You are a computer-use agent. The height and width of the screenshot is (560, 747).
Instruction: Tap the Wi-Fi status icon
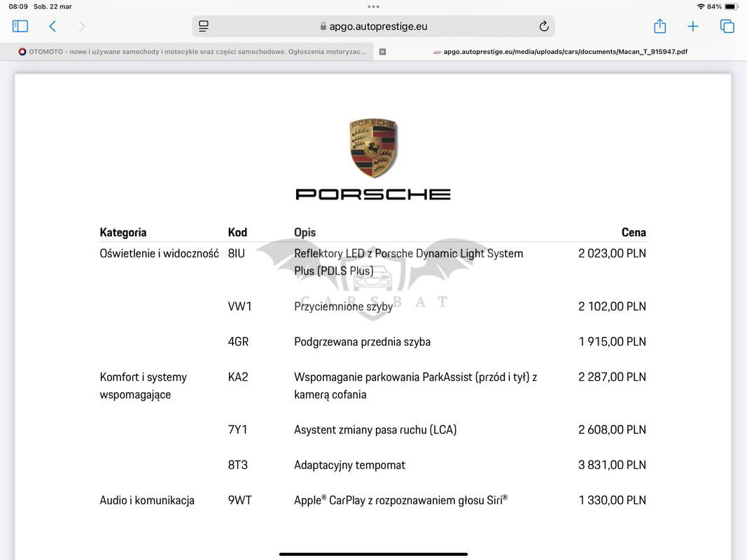(700, 6)
